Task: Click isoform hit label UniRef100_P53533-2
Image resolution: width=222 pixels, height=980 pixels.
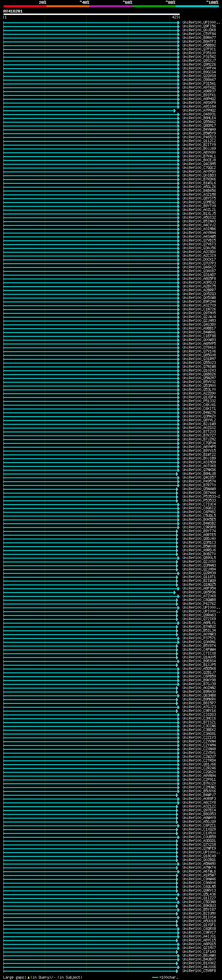Action: click(x=202, y=497)
